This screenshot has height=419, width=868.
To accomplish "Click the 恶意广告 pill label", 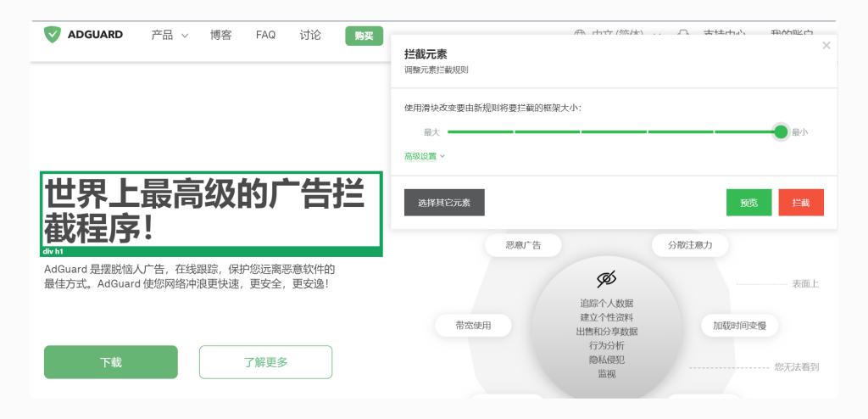I will [523, 245].
